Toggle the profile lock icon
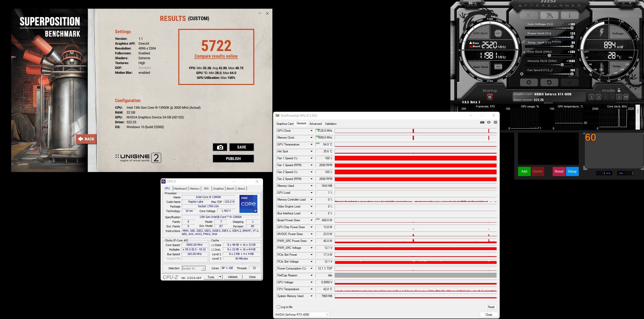Image resolution: width=644 pixels, height=319 pixels. click(619, 90)
